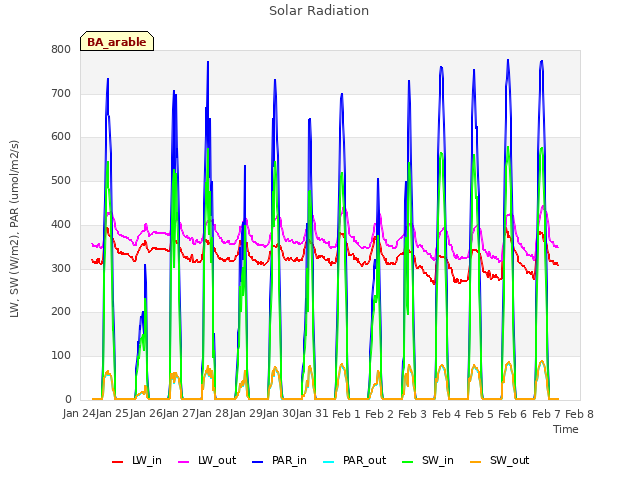Click the Jan 30 x-axis tick label
Viewport: 640px width, 480px height.
click(x=279, y=414)
